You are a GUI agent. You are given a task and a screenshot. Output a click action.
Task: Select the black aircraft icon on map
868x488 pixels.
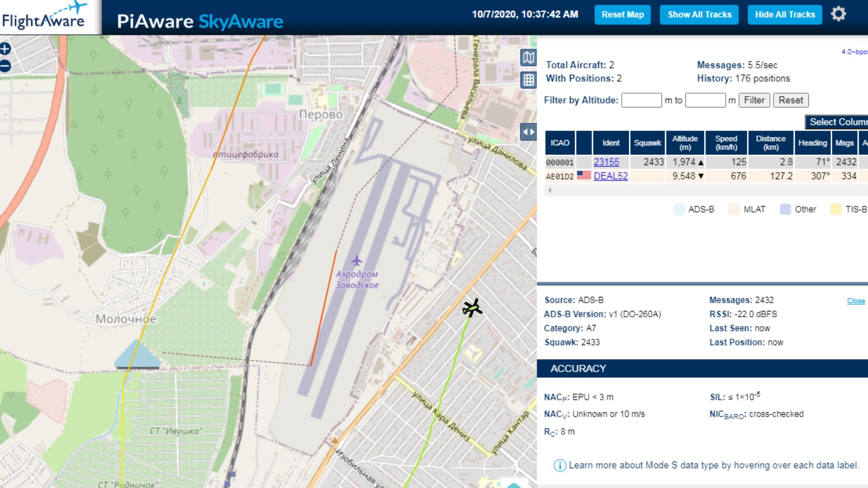coord(472,308)
